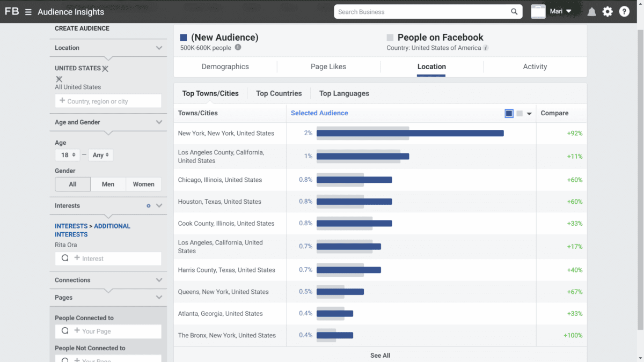
Task: Click Harris County, Texas row
Action: tap(380, 270)
